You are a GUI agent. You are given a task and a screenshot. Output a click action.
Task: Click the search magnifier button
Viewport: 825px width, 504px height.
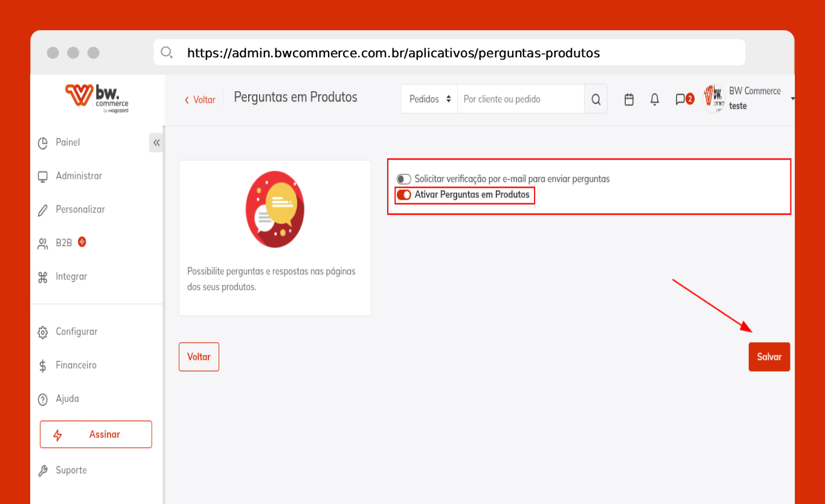coord(595,100)
